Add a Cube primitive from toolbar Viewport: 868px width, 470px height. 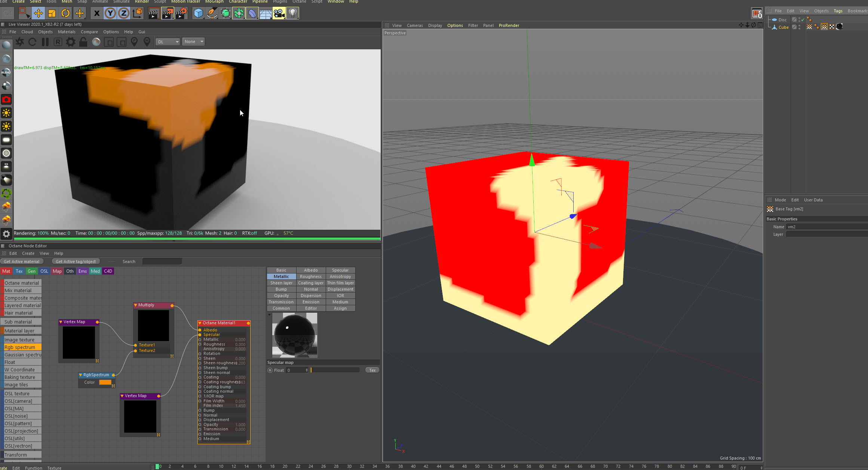pos(198,13)
